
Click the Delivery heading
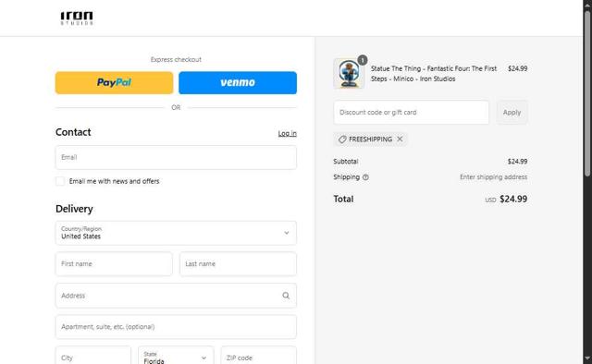click(74, 209)
